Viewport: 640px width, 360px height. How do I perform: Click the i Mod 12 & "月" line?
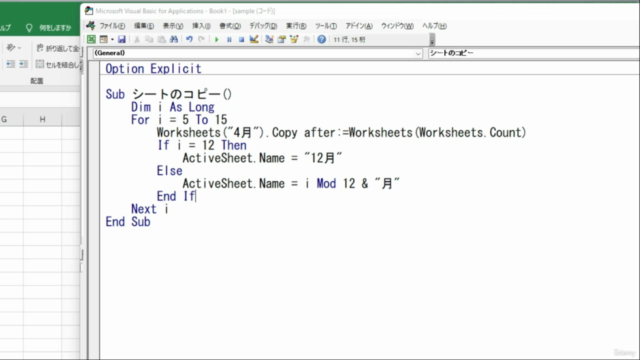291,183
